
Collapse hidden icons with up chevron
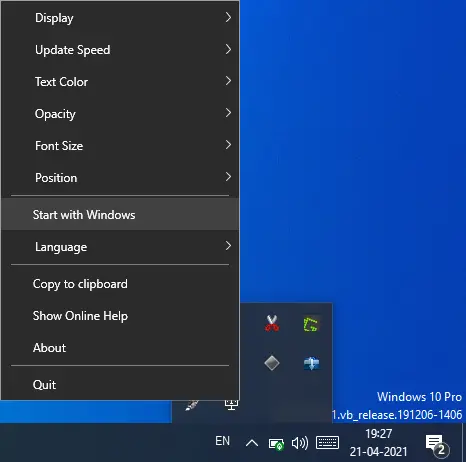pos(252,443)
